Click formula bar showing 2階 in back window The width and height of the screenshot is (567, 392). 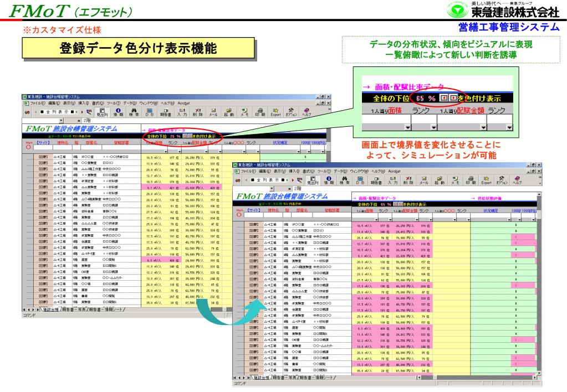206,120
